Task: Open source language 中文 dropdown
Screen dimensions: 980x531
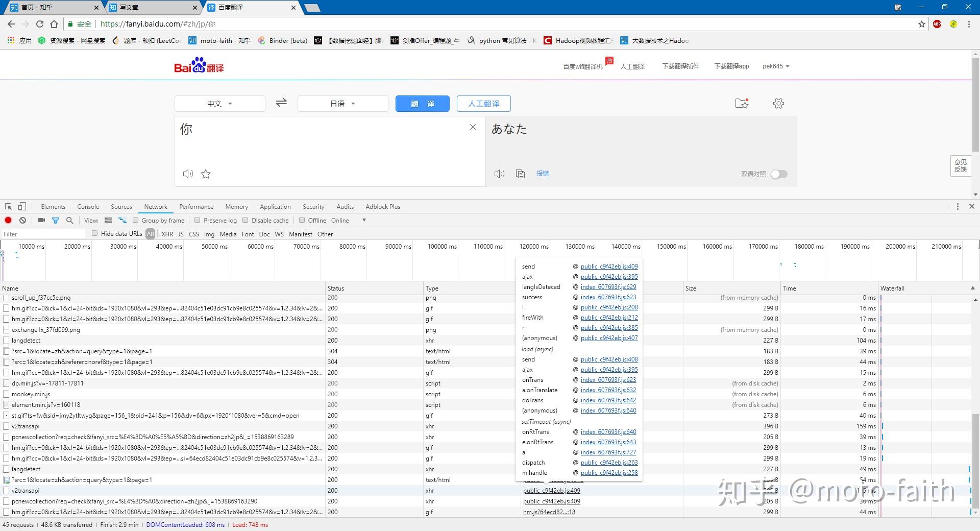Action: coord(219,103)
